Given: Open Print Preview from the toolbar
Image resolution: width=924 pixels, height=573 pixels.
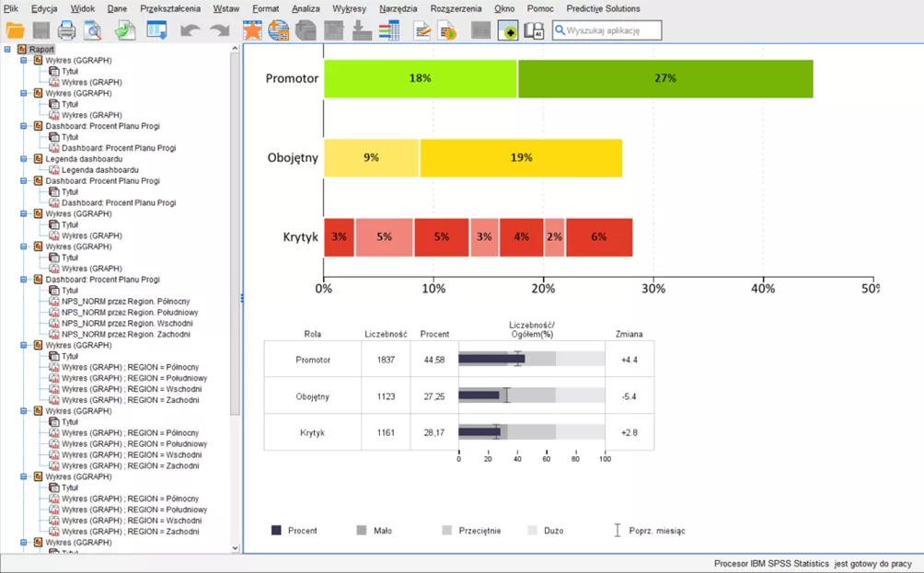Looking at the screenshot, I should (x=92, y=31).
